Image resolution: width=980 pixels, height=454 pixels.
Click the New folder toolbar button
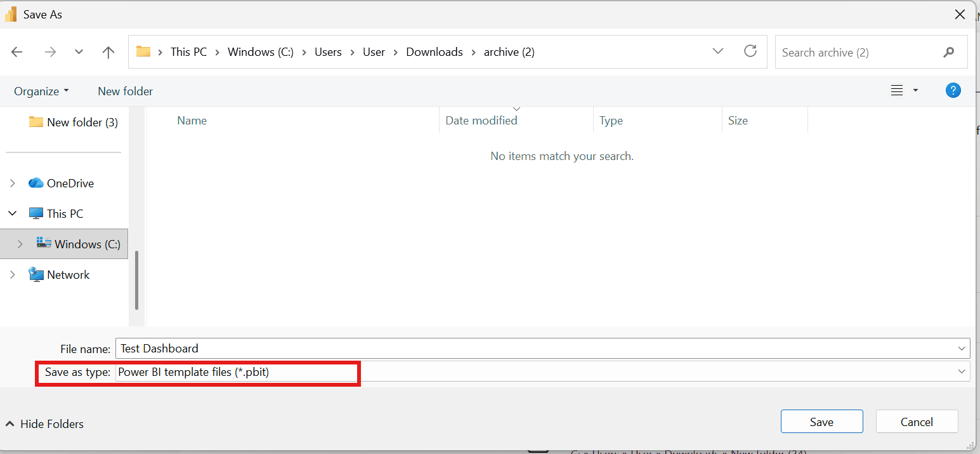pyautogui.click(x=125, y=91)
